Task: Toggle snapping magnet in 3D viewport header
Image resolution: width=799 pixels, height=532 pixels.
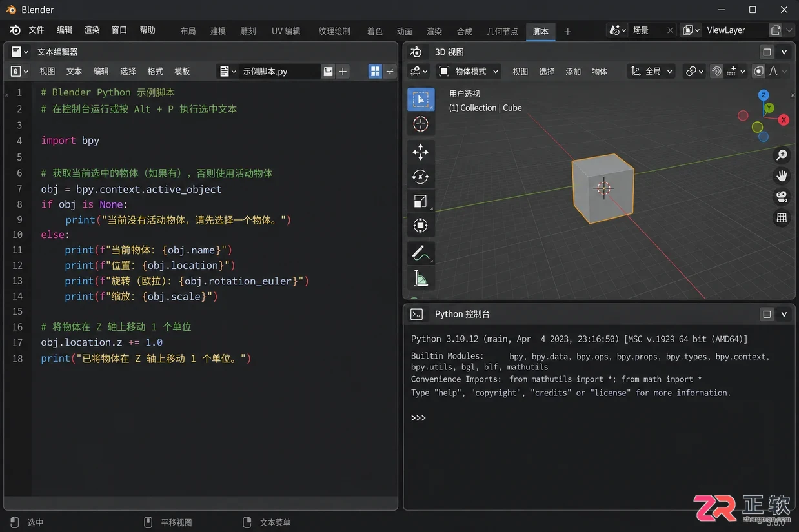Action: (x=716, y=72)
